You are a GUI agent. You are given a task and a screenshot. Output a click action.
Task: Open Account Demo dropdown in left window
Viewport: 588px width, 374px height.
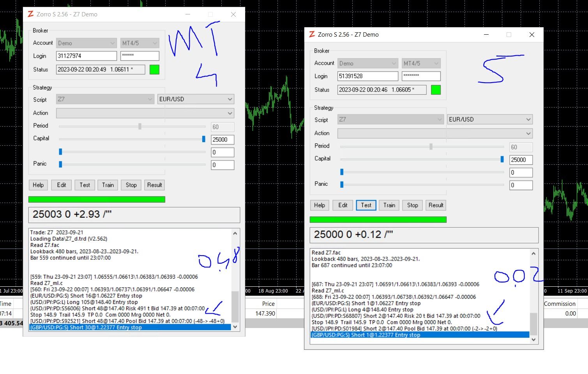pos(86,43)
